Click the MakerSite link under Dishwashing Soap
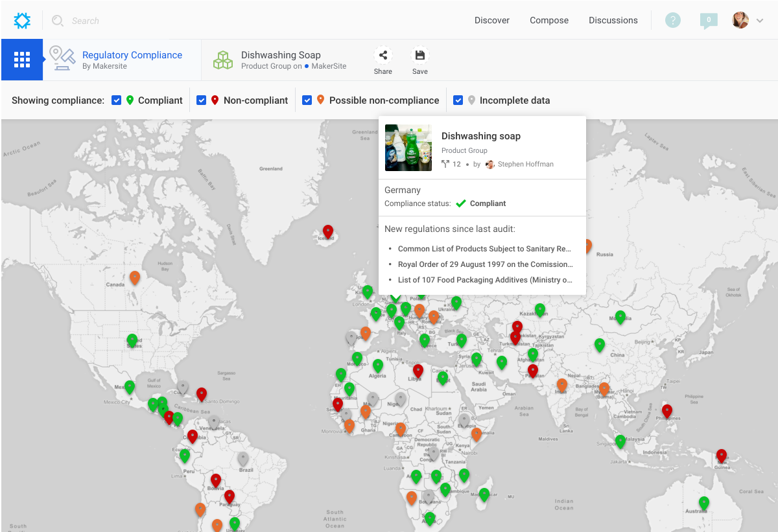778x532 pixels. [x=329, y=66]
